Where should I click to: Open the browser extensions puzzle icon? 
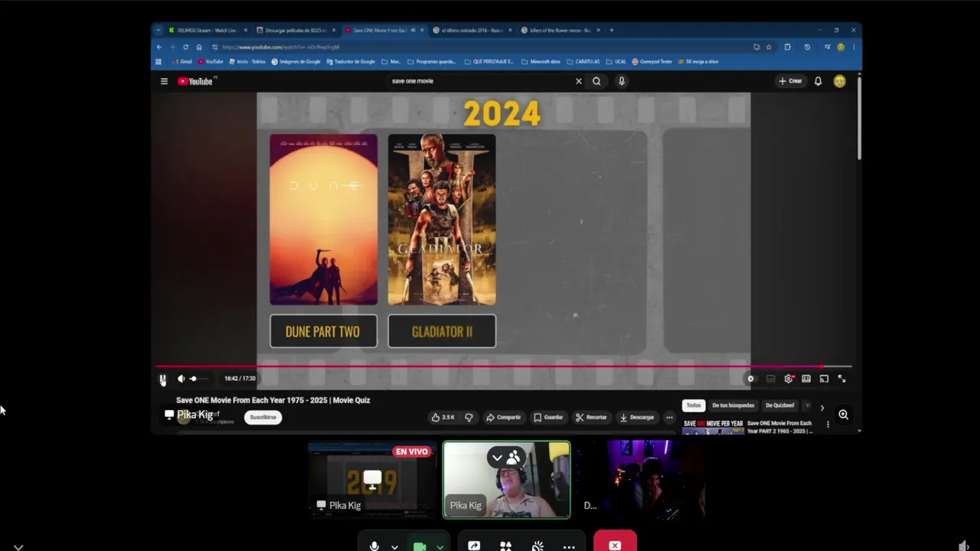pos(787,47)
